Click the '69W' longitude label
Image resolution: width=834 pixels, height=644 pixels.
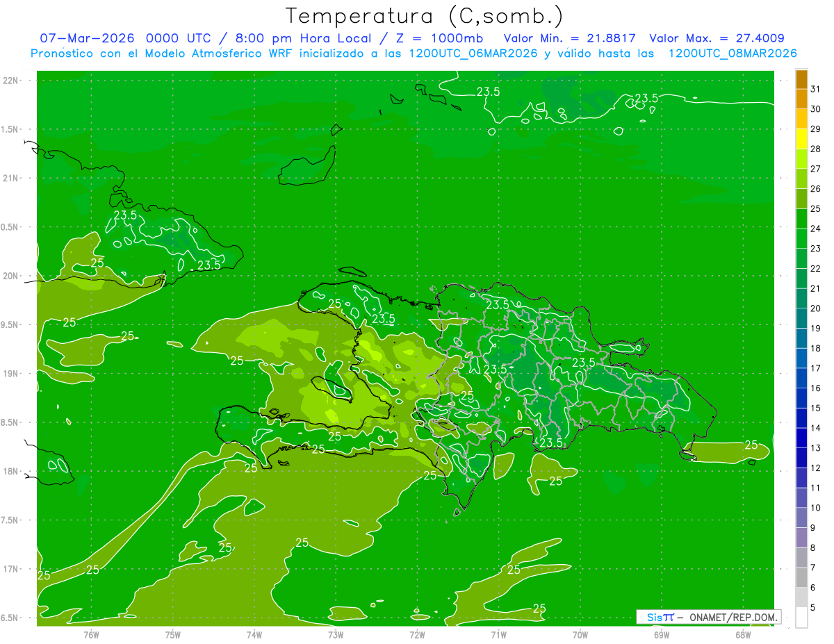[662, 634]
